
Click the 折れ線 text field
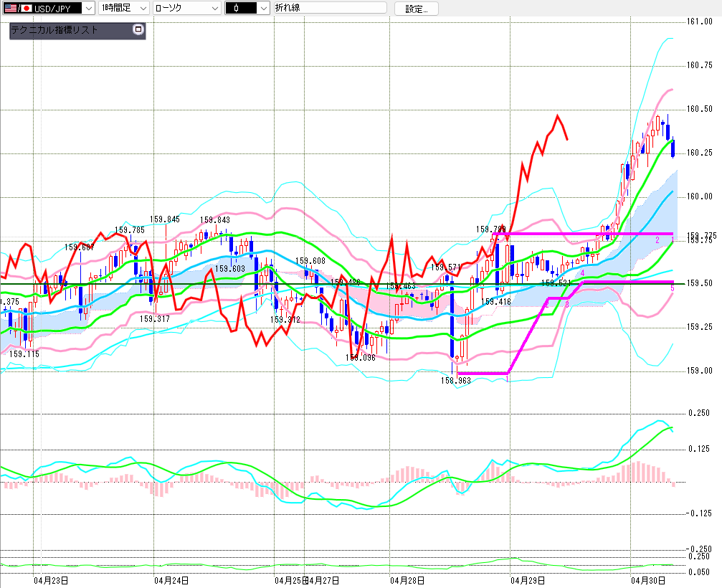(x=329, y=9)
